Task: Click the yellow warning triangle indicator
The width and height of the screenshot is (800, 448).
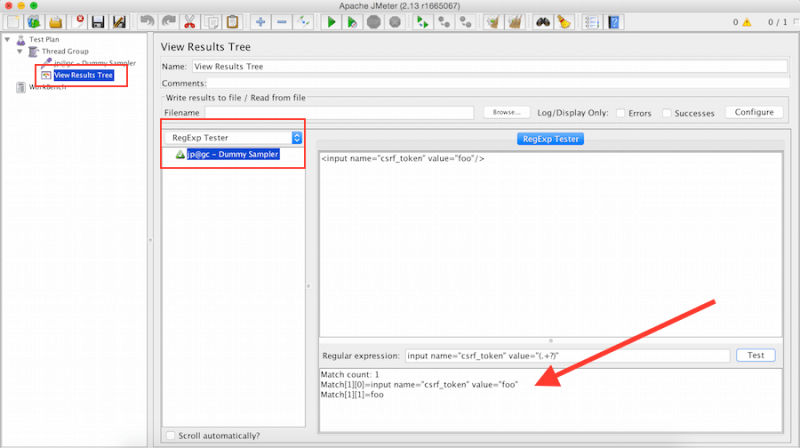Action: coord(747,22)
